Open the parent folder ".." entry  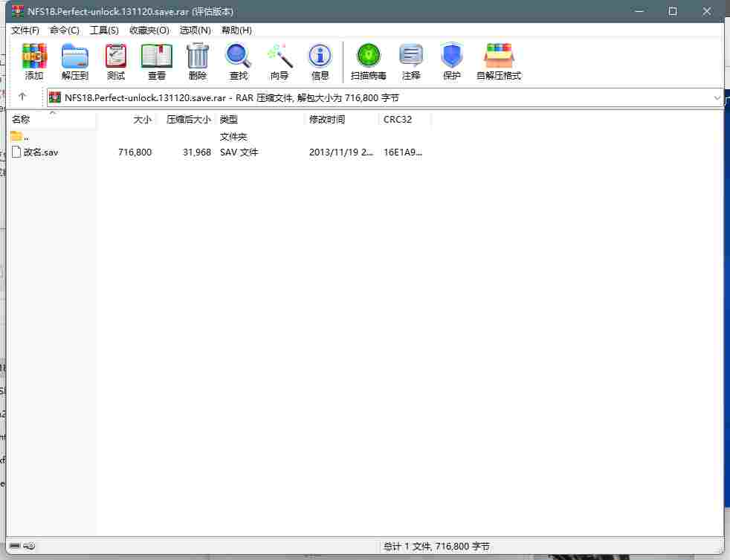[20, 137]
